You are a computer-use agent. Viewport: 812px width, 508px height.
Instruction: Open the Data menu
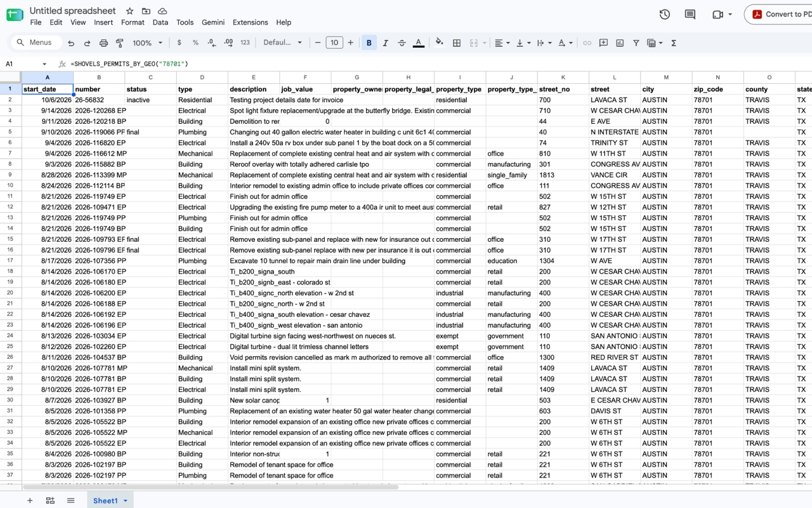[x=160, y=22]
